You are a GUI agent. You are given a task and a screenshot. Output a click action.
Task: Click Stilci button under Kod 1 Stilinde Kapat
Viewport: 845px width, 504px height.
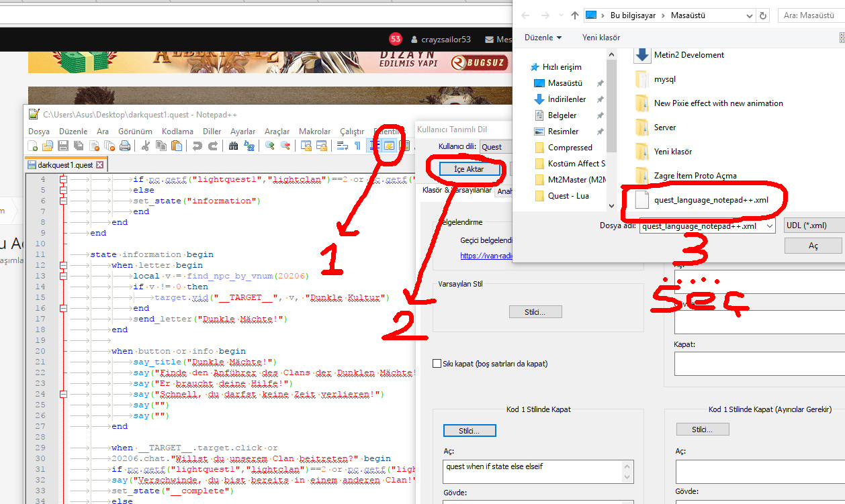(x=470, y=430)
